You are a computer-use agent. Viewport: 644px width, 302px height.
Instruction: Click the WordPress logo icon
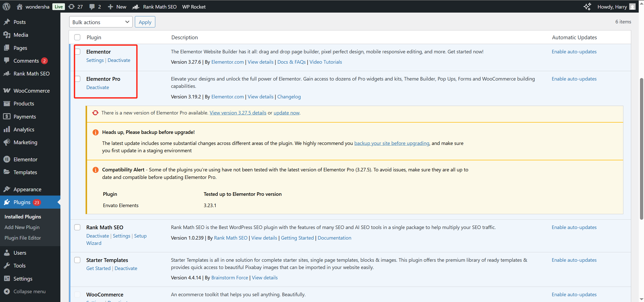[7, 7]
